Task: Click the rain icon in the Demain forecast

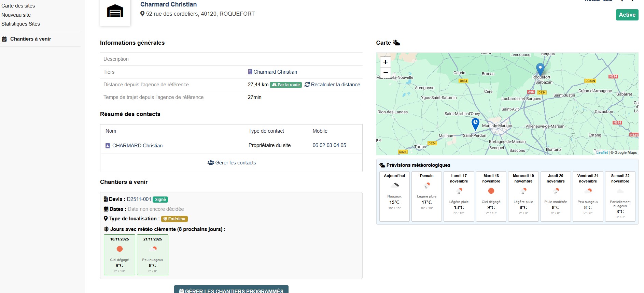Action: (427, 185)
